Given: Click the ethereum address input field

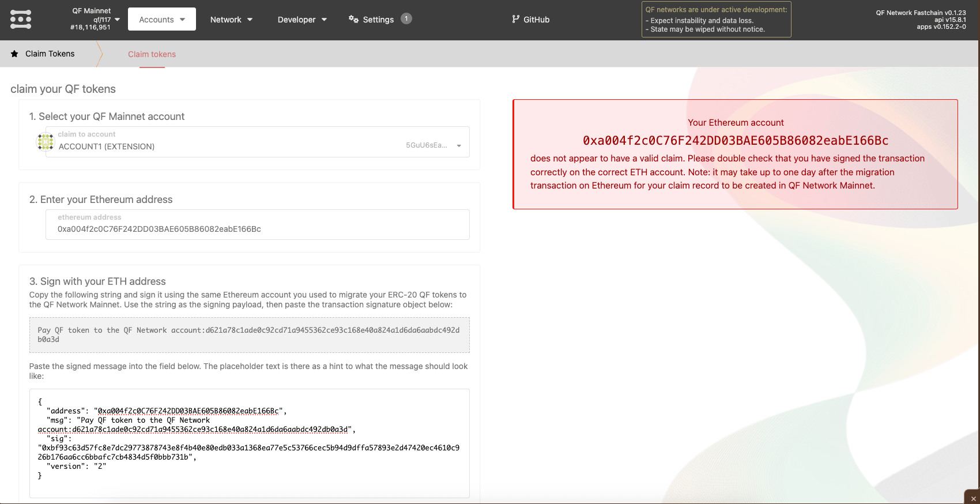Looking at the screenshot, I should point(257,229).
